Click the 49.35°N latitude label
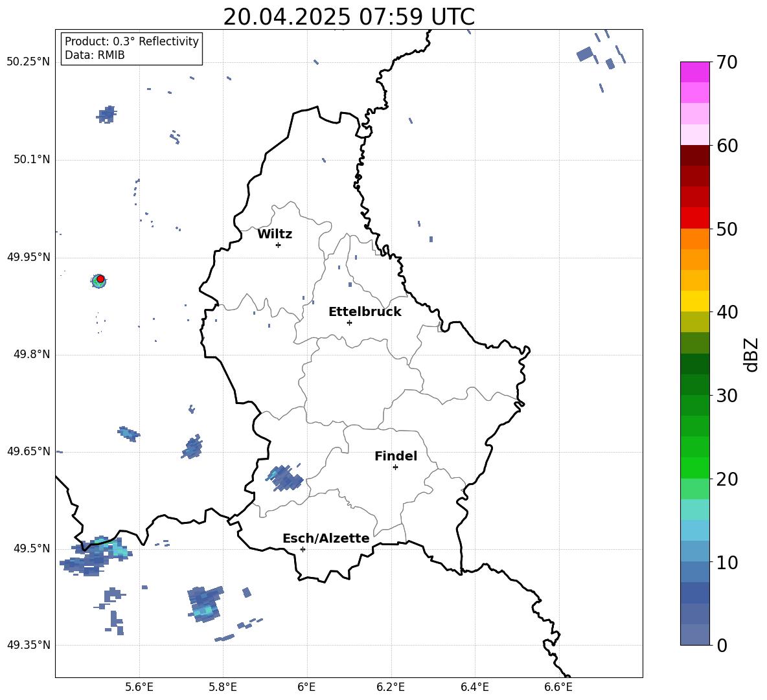The width and height of the screenshot is (767, 700). 29,645
